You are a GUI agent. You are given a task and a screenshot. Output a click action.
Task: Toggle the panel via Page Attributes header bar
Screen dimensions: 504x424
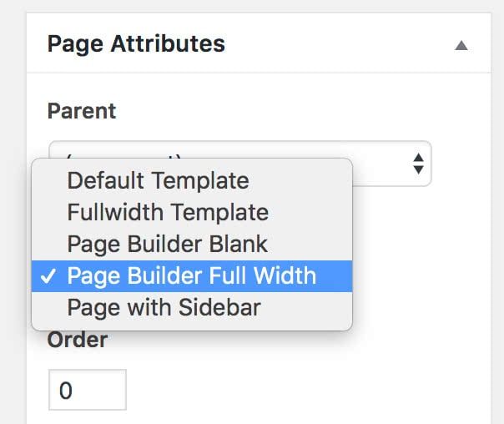(x=334, y=44)
